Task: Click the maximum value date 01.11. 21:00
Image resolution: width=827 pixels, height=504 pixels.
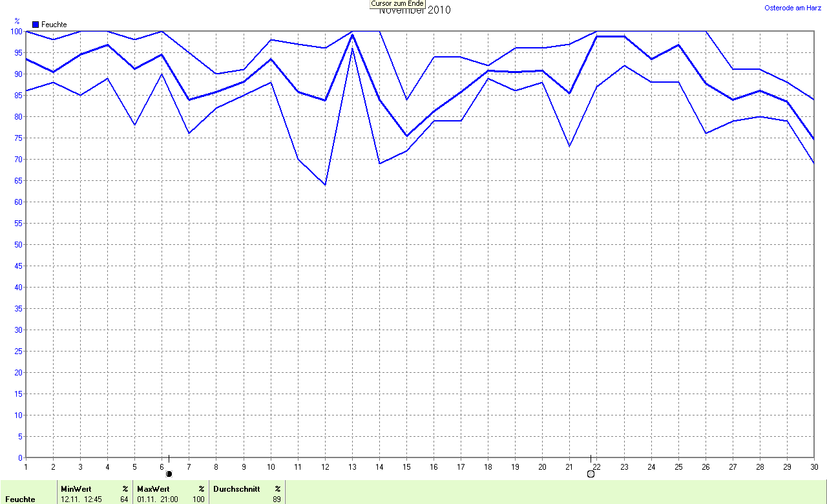Action: pyautogui.click(x=158, y=499)
